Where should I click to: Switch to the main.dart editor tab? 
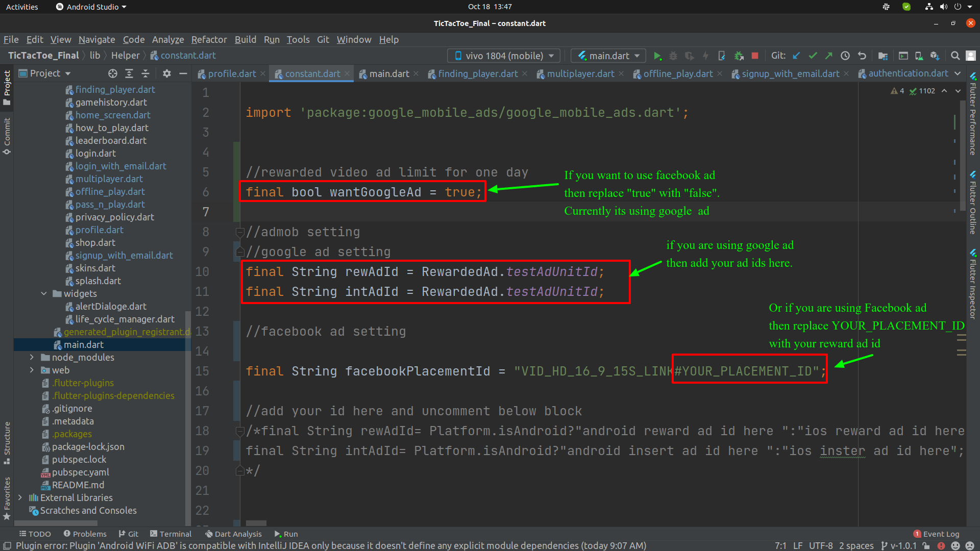point(389,73)
